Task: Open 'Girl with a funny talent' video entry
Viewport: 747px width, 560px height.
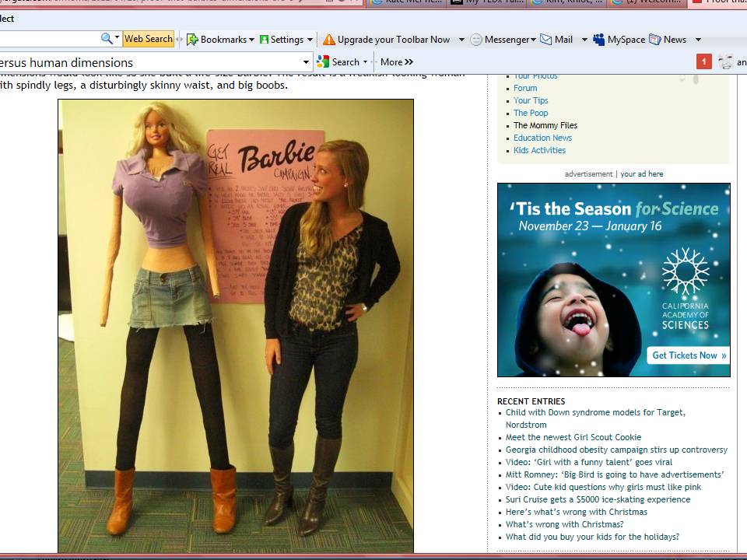Action: pyautogui.click(x=589, y=462)
